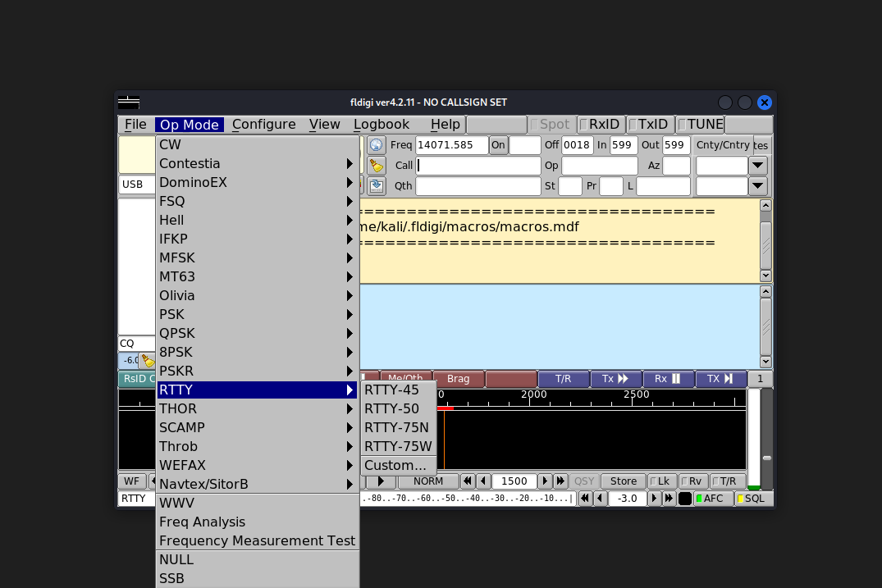882x588 pixels.
Task: Select WWV in the Op Mode menu
Action: [258, 503]
